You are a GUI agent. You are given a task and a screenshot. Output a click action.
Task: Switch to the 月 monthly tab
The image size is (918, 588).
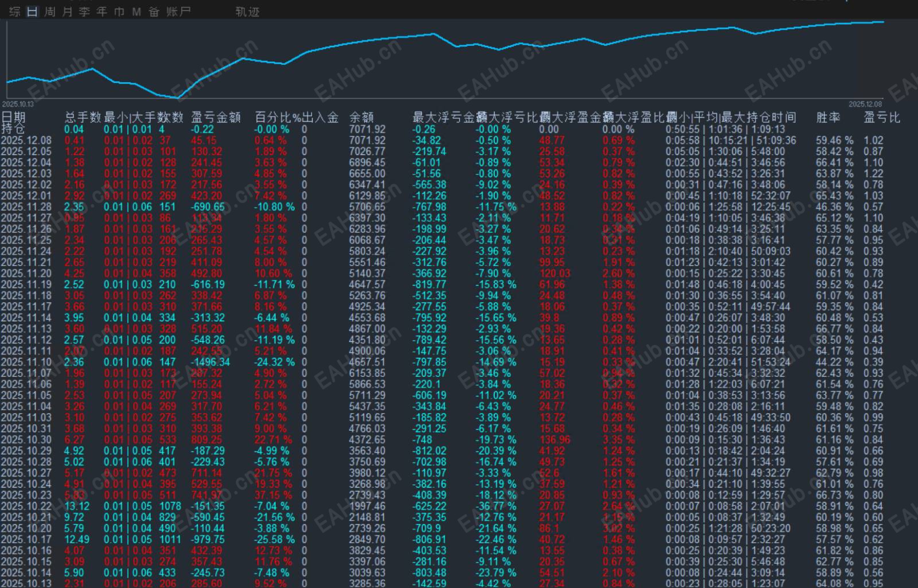[67, 11]
